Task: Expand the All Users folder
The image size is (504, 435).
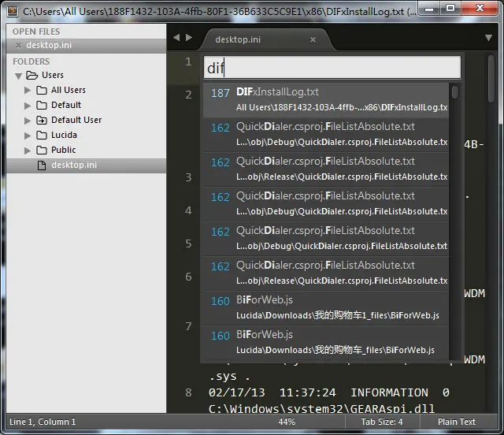Action: pos(28,90)
